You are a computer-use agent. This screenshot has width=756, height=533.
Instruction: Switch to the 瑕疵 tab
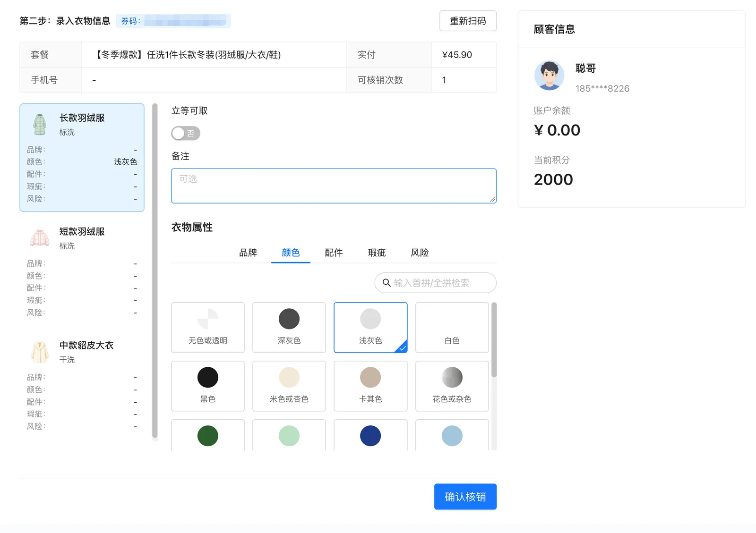click(x=377, y=253)
